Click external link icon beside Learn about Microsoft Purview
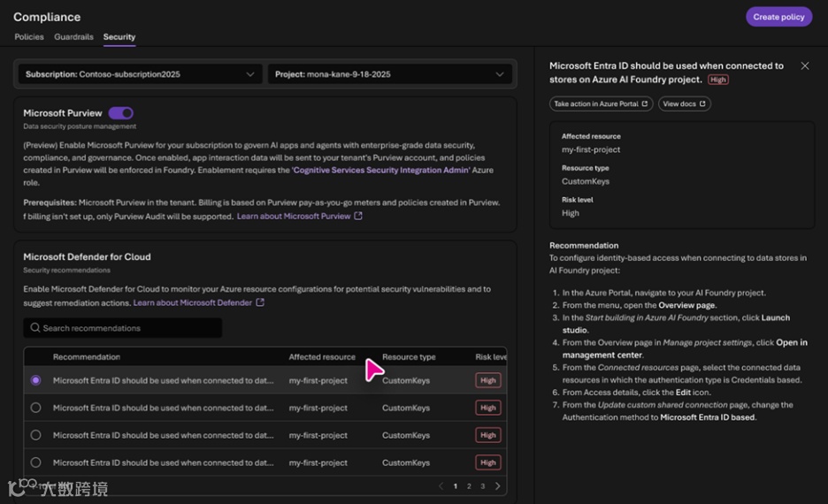Screen dimensions: 828x504 point(358,216)
